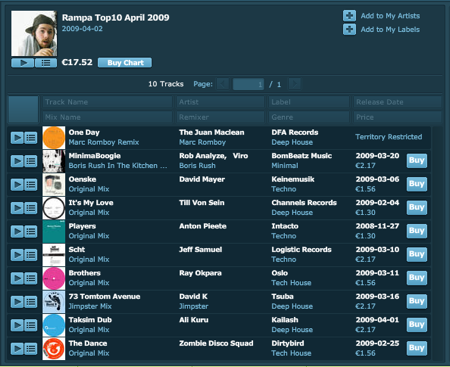Buy Brothers by Ray Okpara
Viewport: 450px width, 367px height.
417,278
